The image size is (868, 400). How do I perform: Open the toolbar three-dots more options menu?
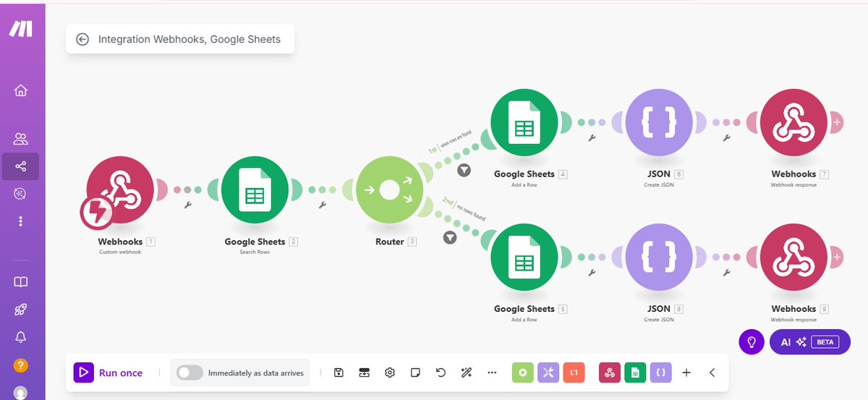click(493, 373)
